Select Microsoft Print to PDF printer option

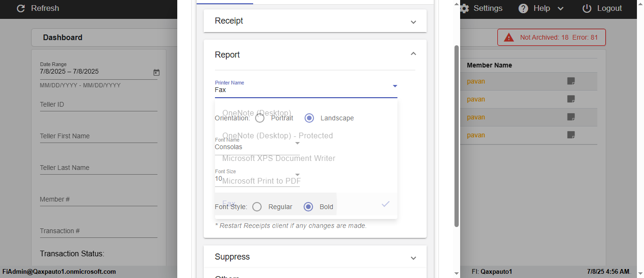click(261, 181)
